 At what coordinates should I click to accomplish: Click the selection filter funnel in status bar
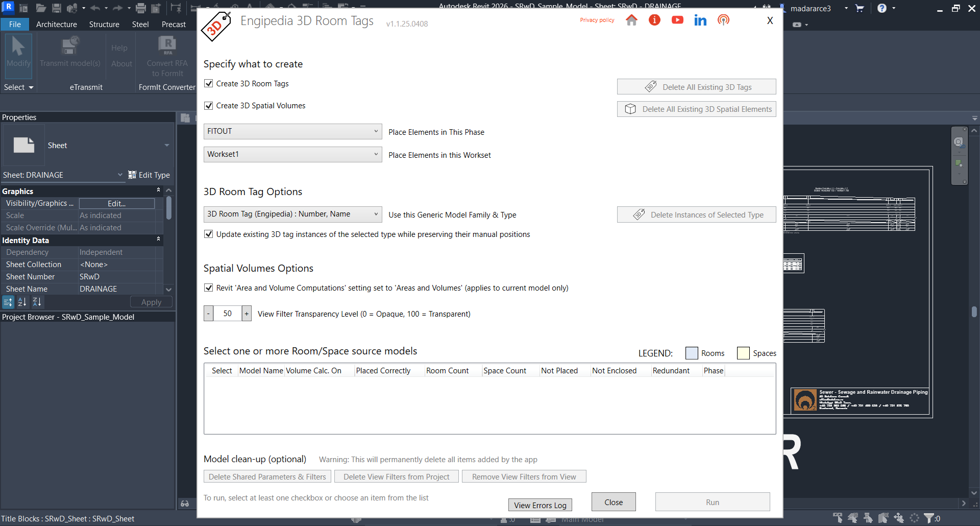pyautogui.click(x=929, y=518)
